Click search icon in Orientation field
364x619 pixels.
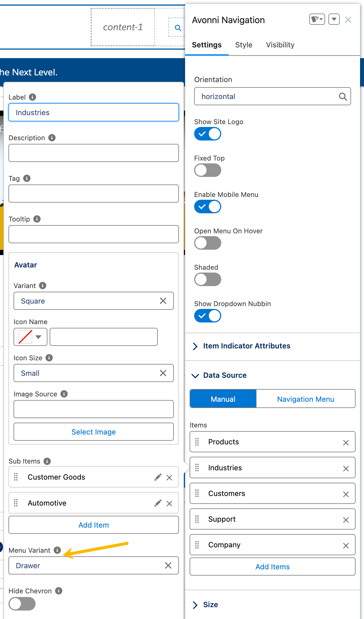coord(343,96)
